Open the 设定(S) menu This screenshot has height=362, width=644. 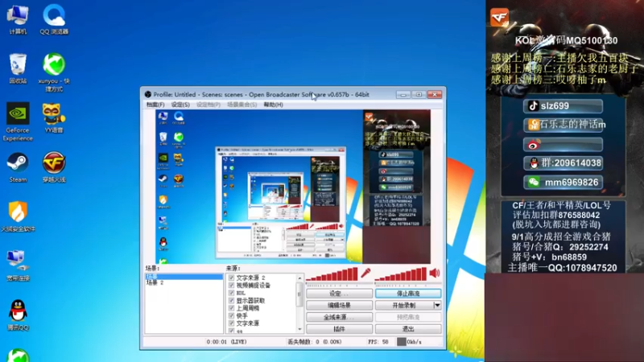pos(180,105)
